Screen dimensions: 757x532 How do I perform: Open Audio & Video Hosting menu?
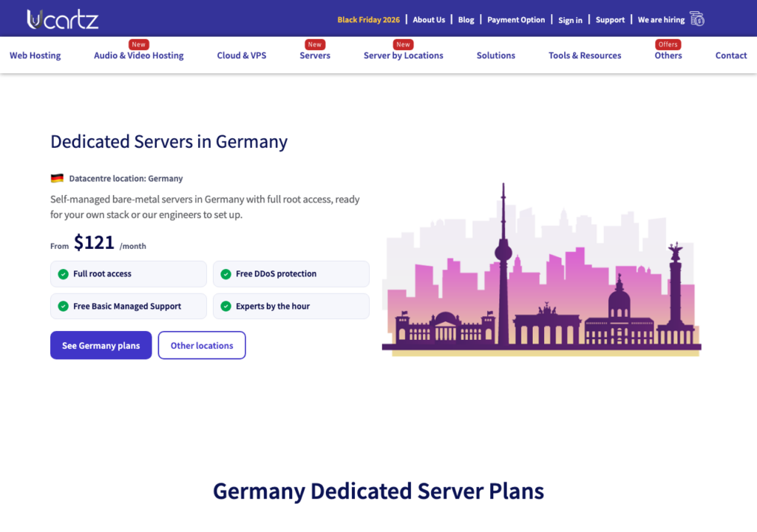click(138, 55)
